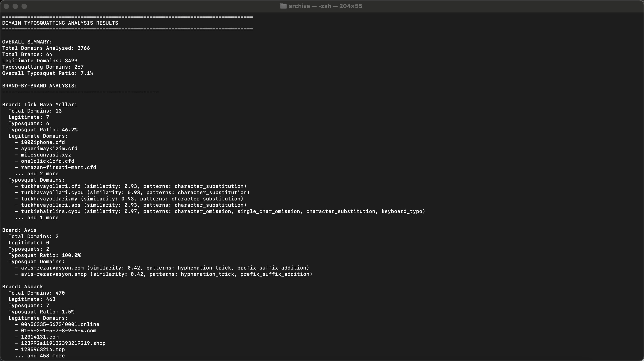Click the '12314131.com' domain
The width and height of the screenshot is (644, 361).
pos(40,337)
